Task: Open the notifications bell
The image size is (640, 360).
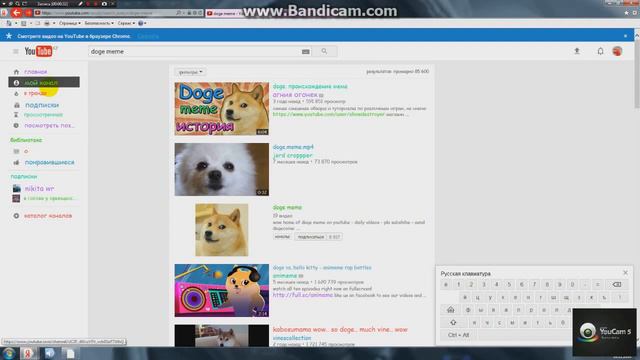Action: point(600,51)
